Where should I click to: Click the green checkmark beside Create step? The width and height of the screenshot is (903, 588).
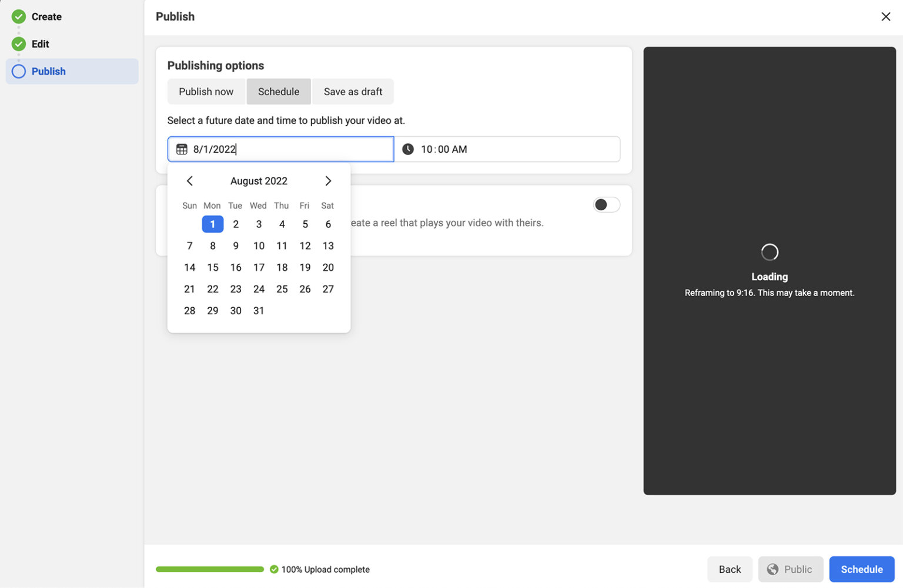coord(18,16)
